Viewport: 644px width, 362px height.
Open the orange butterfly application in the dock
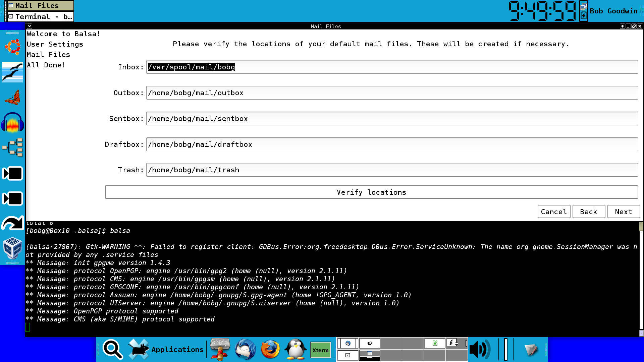click(13, 97)
